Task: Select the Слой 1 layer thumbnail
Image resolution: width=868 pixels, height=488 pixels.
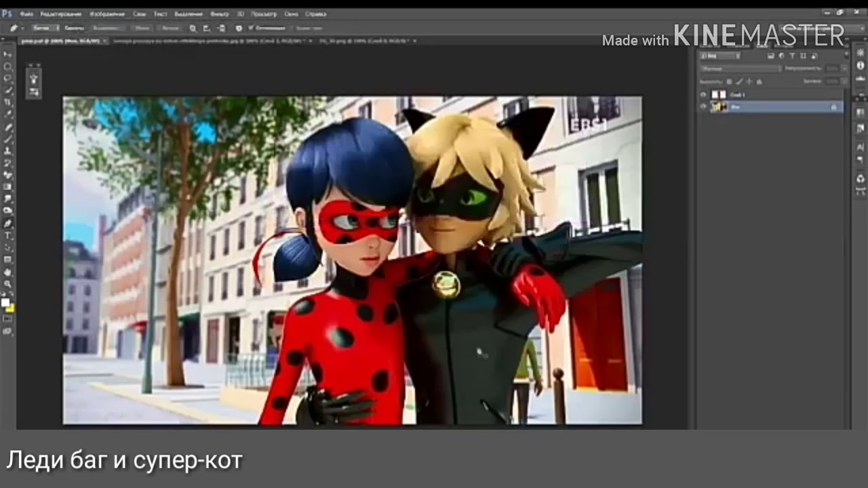Action: coord(719,95)
